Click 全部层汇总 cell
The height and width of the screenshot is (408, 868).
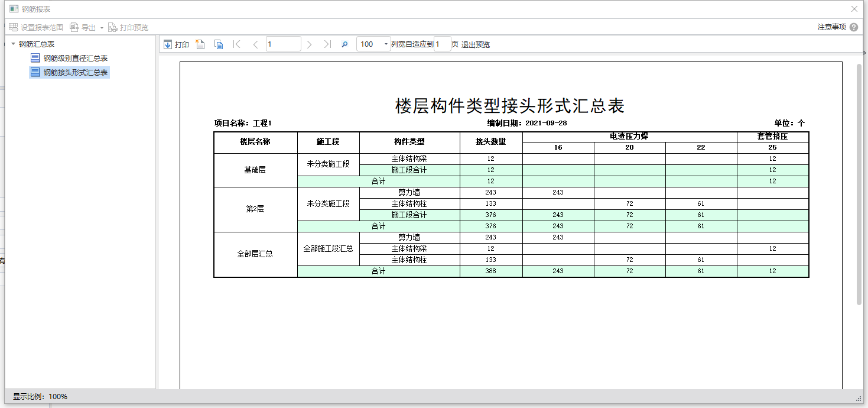[255, 254]
